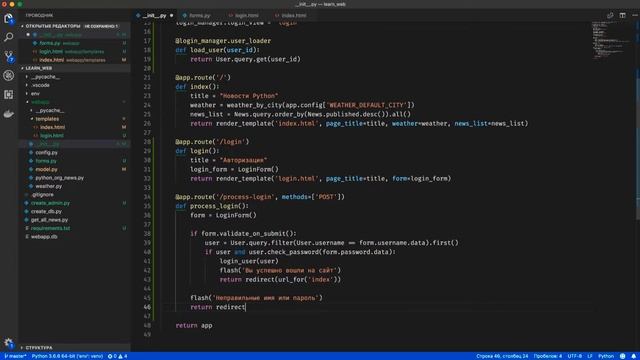The width and height of the screenshot is (640, 360).
Task: Click the errors and warnings counter
Action: (x=118, y=356)
